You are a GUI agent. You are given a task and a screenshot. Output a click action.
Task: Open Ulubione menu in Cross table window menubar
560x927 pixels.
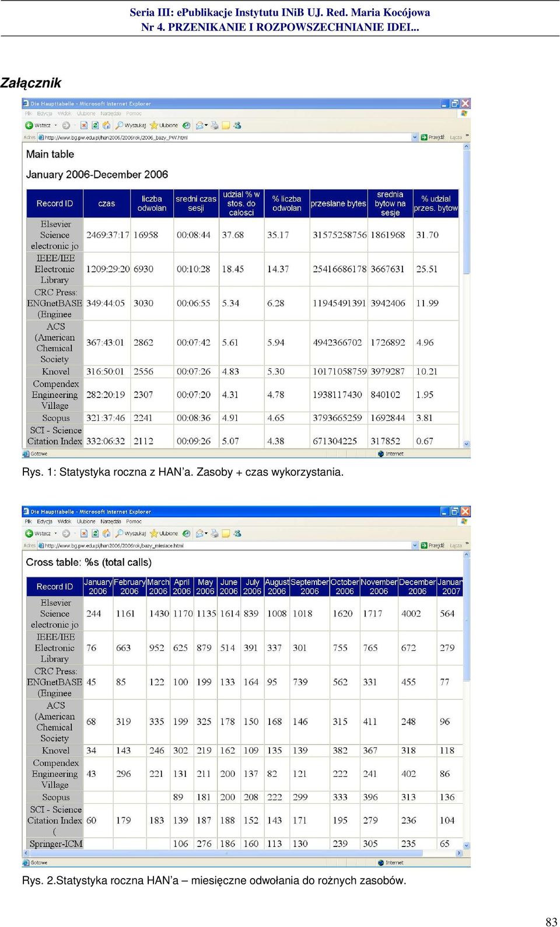coord(86,522)
